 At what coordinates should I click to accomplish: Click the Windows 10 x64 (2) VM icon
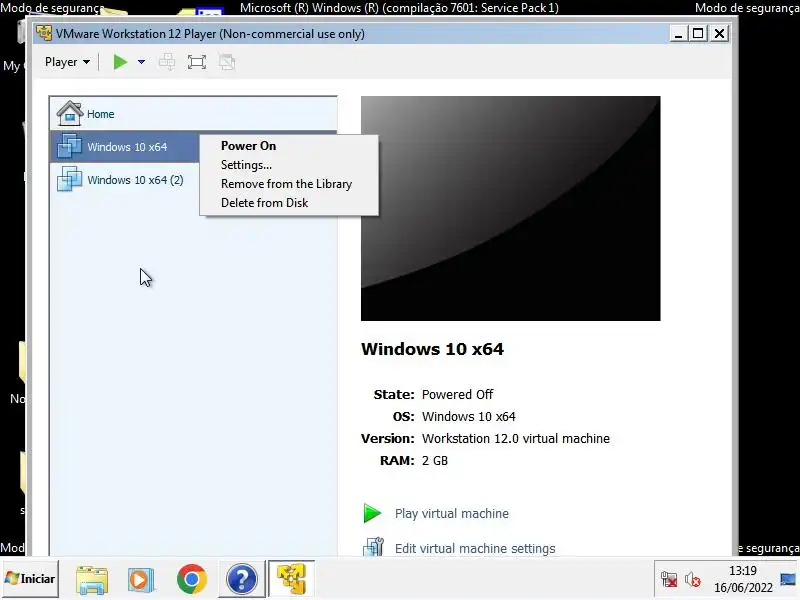[x=69, y=180]
